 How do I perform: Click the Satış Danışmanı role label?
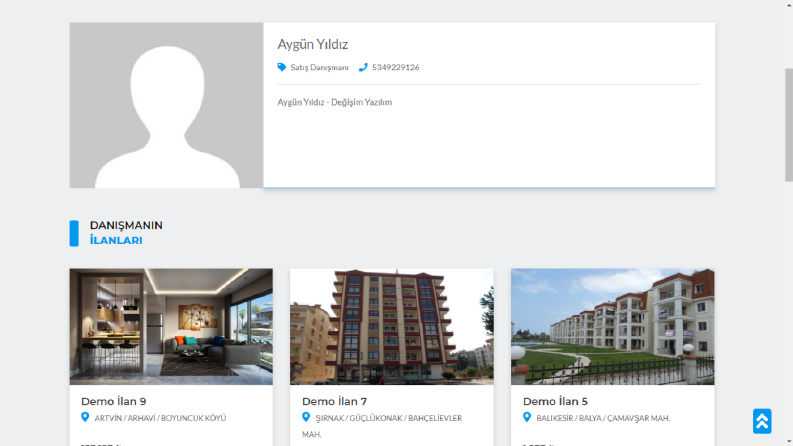pyautogui.click(x=319, y=67)
